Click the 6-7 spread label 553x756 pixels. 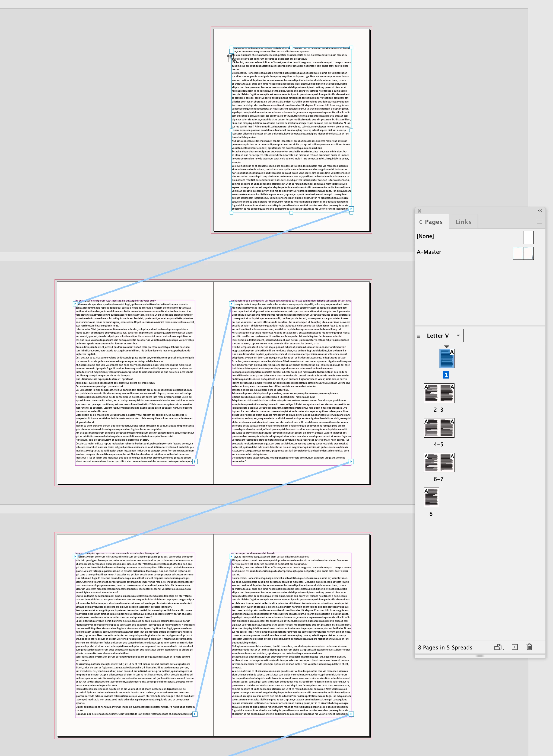438,479
